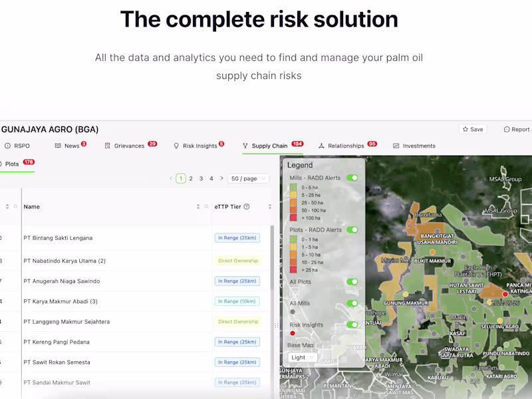Screen dimensions: 532x399
Task: Switch off the All Mills toggle
Action: (x=352, y=303)
